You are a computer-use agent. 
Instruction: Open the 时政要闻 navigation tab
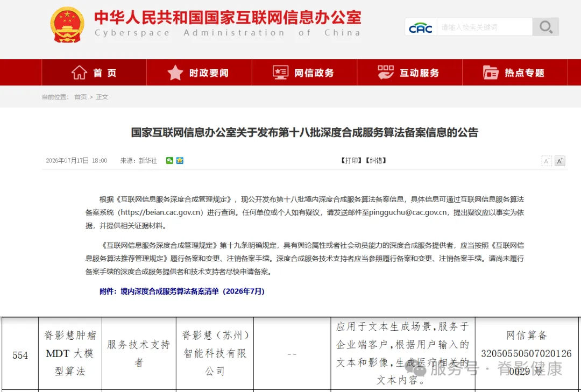click(199, 73)
